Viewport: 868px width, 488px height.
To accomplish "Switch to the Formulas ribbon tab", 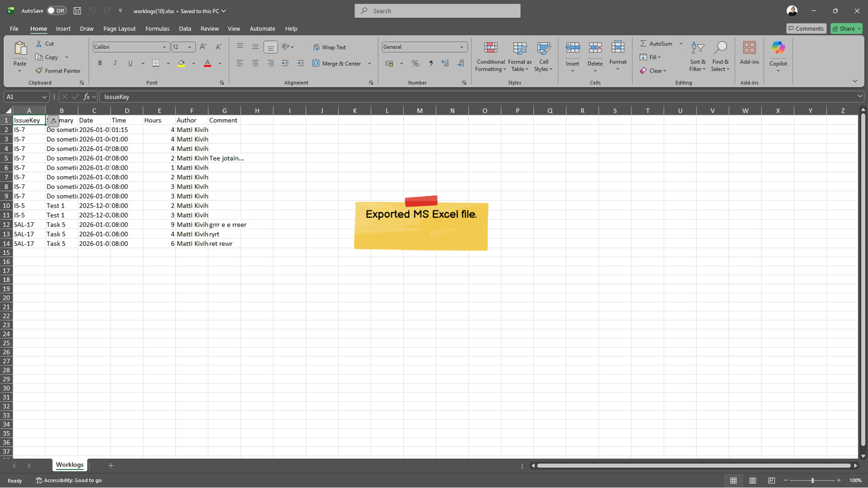I will 157,28.
